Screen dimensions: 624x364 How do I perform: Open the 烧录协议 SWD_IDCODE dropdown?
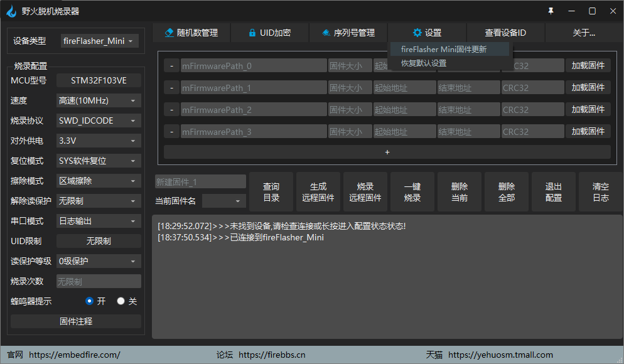pos(99,120)
